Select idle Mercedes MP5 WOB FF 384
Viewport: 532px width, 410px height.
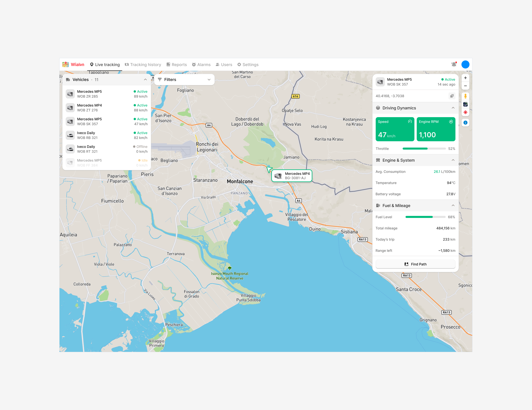click(x=106, y=163)
